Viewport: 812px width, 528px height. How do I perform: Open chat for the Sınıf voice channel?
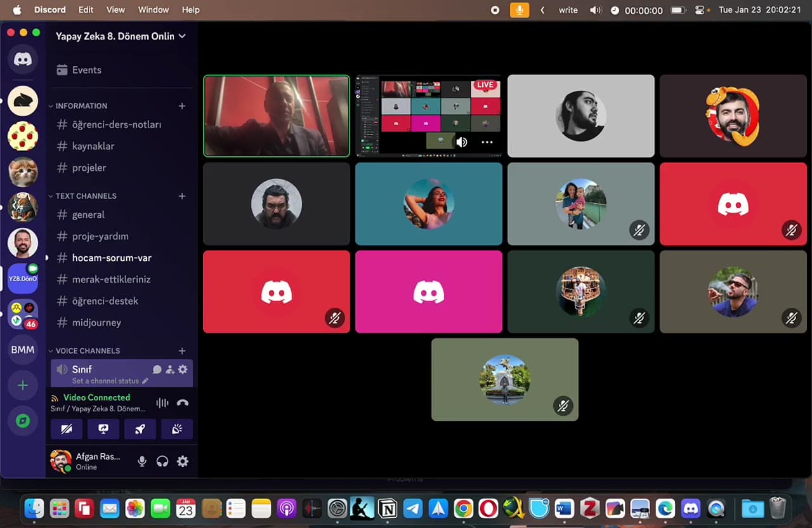[x=157, y=369]
